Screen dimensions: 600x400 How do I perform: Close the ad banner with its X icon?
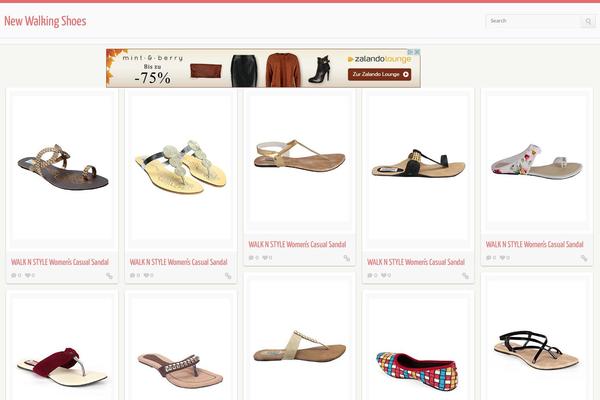pos(417,52)
